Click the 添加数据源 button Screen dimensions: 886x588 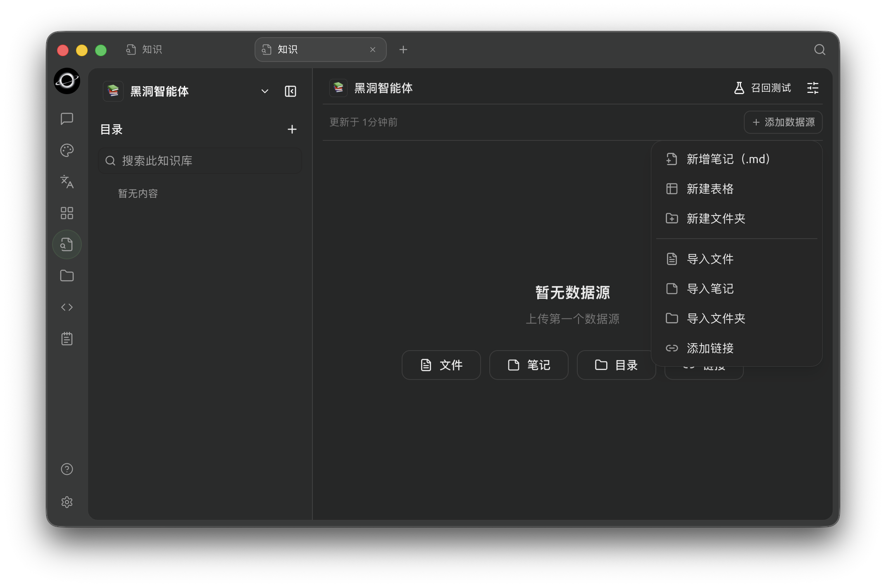[x=783, y=122]
